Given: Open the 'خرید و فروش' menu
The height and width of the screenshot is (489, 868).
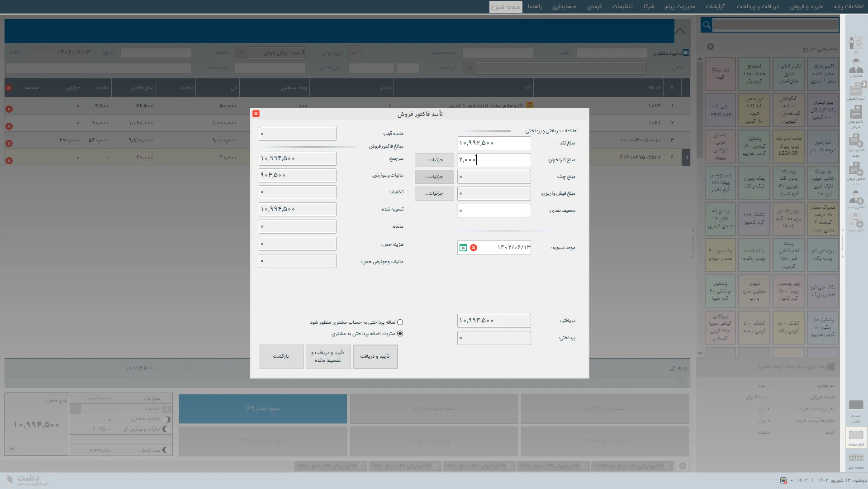Looking at the screenshot, I should 806,6.
